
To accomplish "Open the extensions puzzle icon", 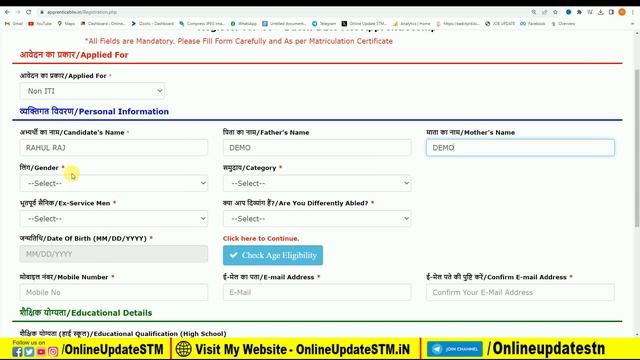I will point(579,12).
